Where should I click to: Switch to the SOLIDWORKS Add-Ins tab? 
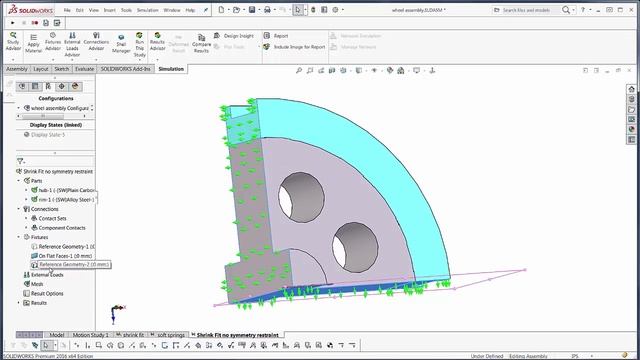point(125,69)
